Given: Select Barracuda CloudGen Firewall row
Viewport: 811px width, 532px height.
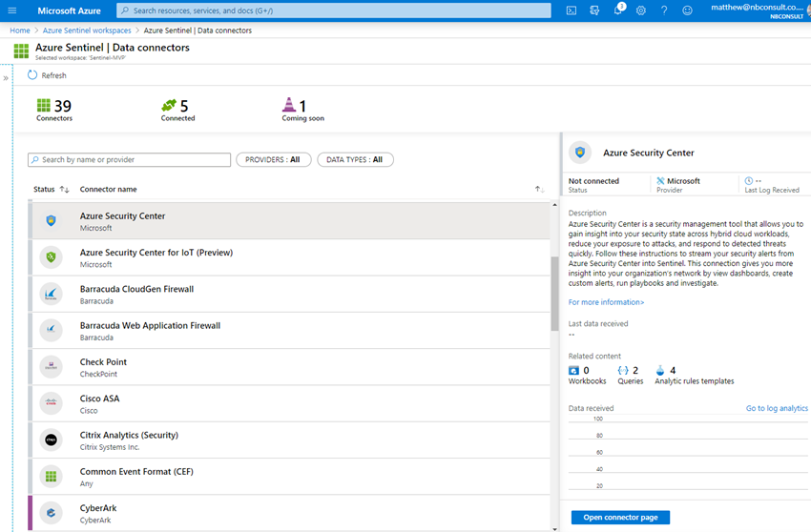Looking at the screenshot, I should click(x=288, y=295).
